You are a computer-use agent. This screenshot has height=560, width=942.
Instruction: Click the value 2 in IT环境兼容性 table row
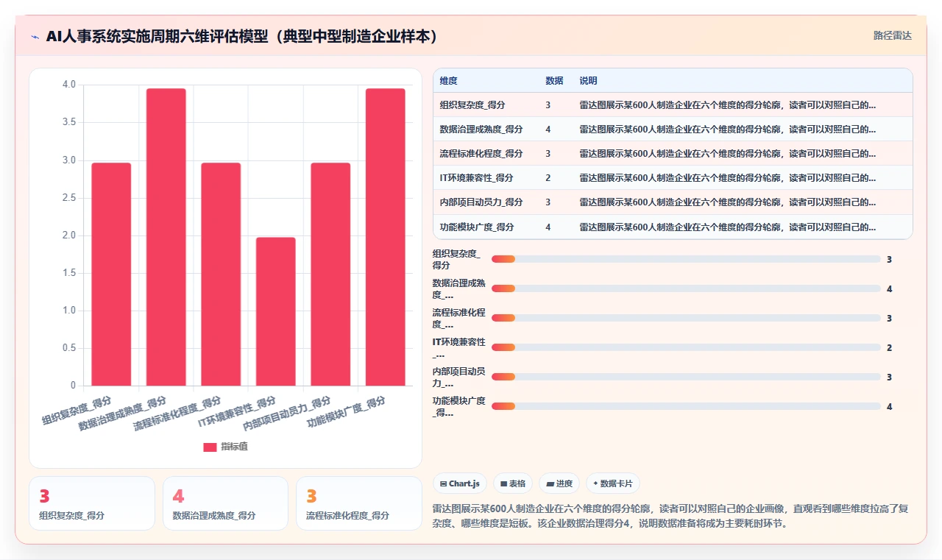coord(548,178)
